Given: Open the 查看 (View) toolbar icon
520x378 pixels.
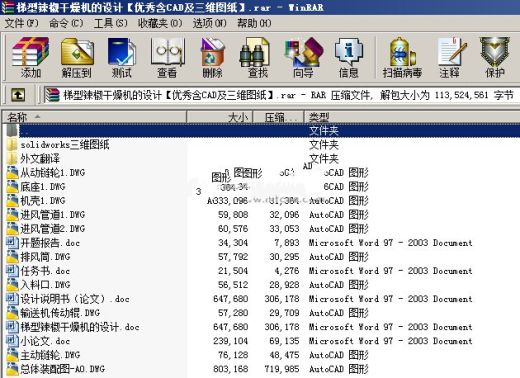Looking at the screenshot, I should click(167, 57).
